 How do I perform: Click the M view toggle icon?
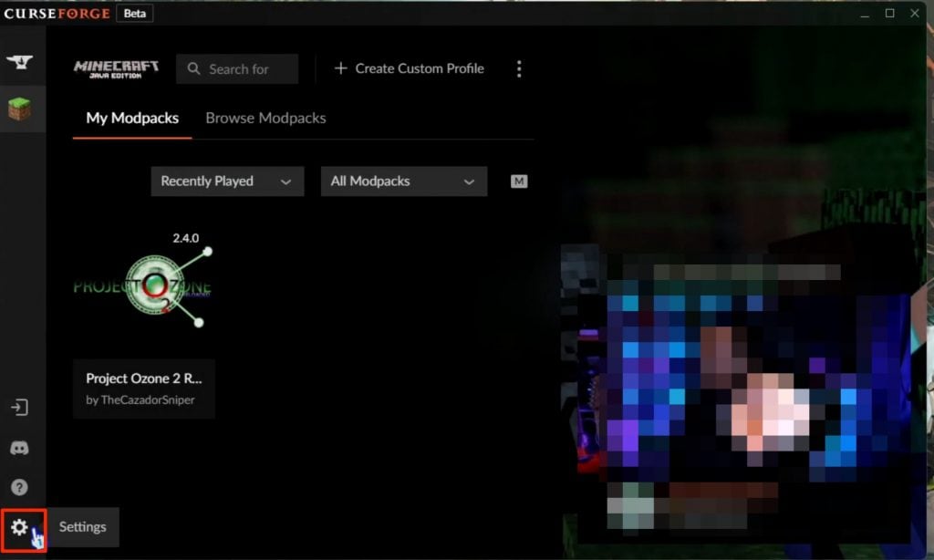(x=519, y=181)
